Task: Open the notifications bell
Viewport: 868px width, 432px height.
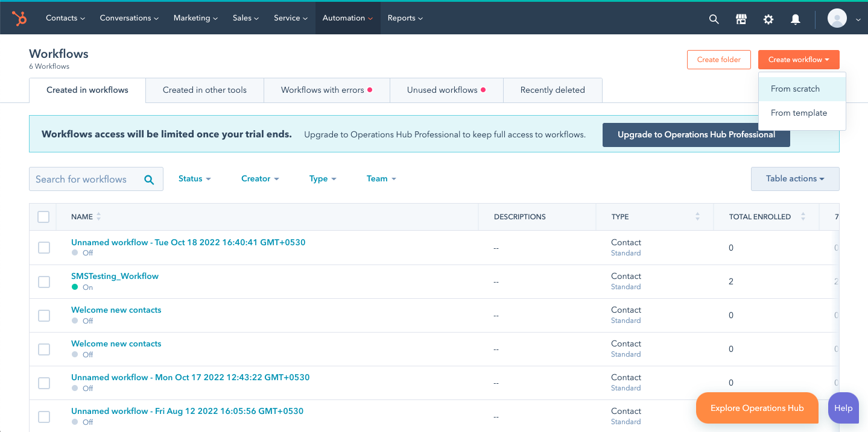Action: (x=796, y=19)
